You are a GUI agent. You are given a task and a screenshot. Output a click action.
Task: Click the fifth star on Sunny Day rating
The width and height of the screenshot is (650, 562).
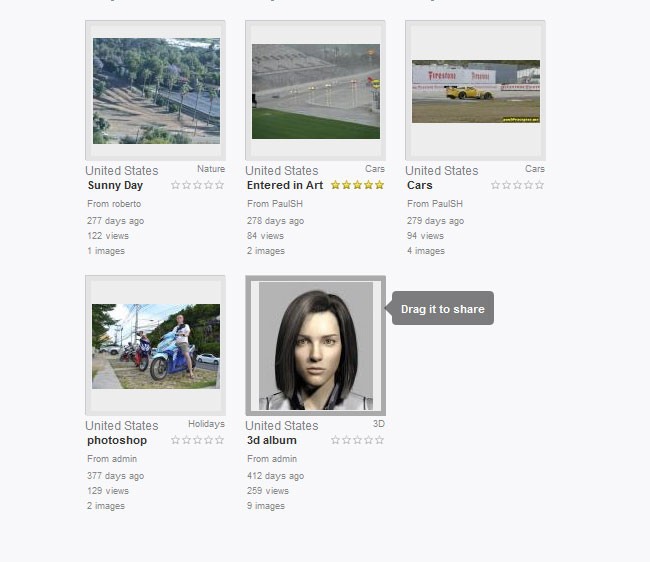(219, 185)
